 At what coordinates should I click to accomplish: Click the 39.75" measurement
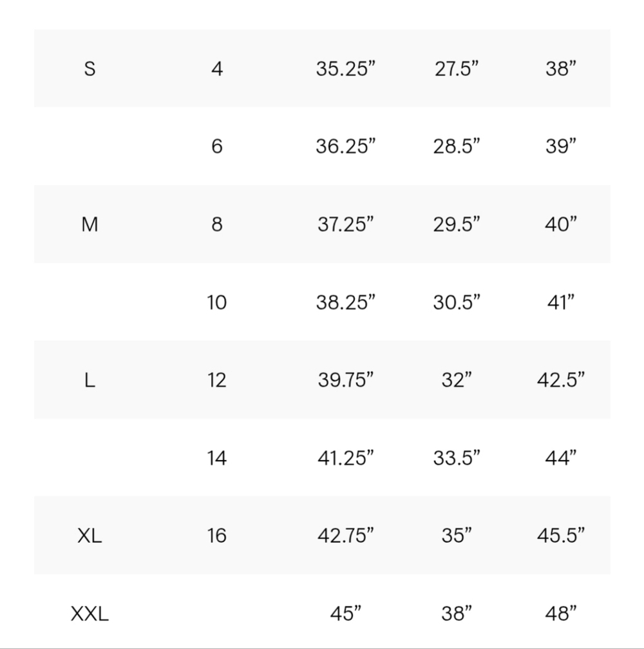[x=346, y=380]
